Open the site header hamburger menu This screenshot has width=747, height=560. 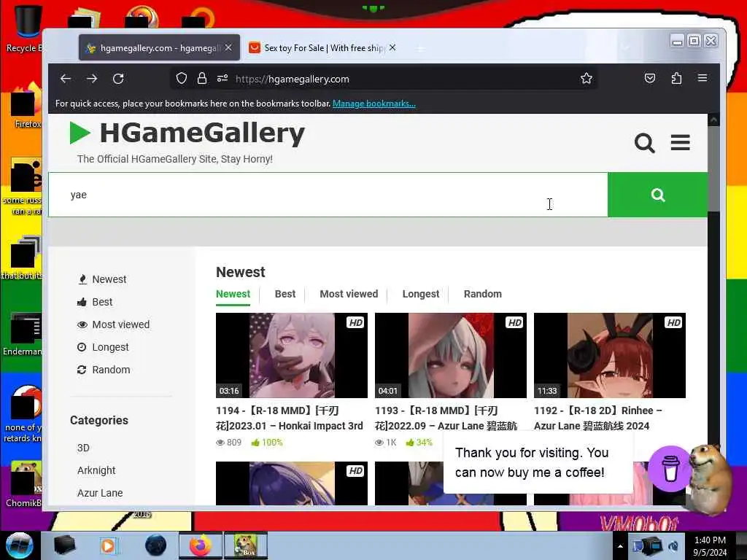click(x=681, y=142)
